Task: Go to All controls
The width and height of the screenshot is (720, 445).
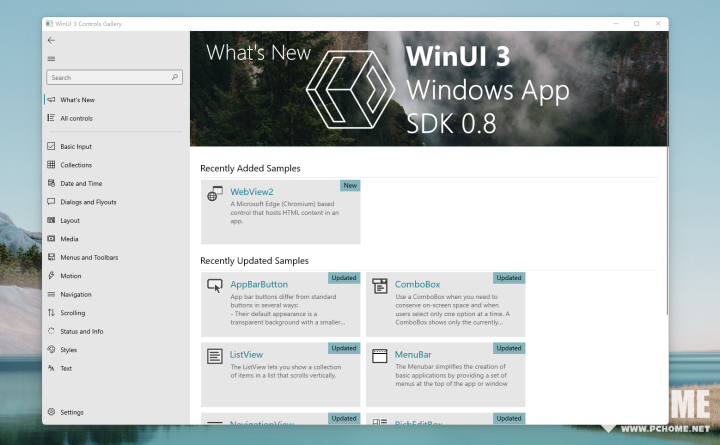Action: pyautogui.click(x=76, y=119)
